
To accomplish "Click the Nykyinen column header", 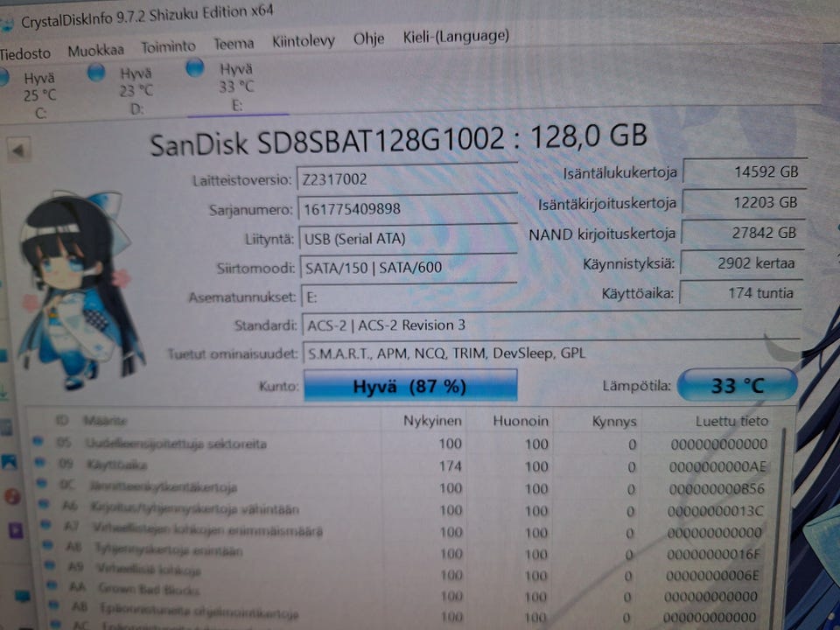I will (432, 421).
